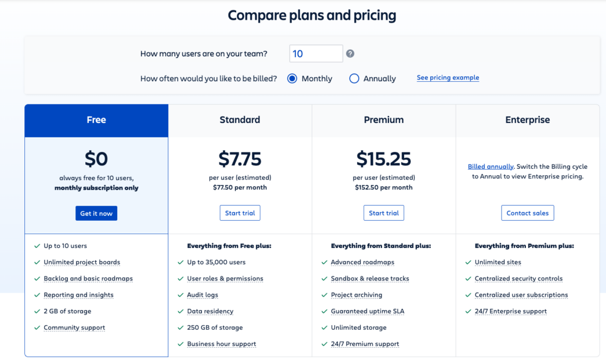606x364 pixels.
Task: Click the Data residency link
Action: [x=210, y=311]
